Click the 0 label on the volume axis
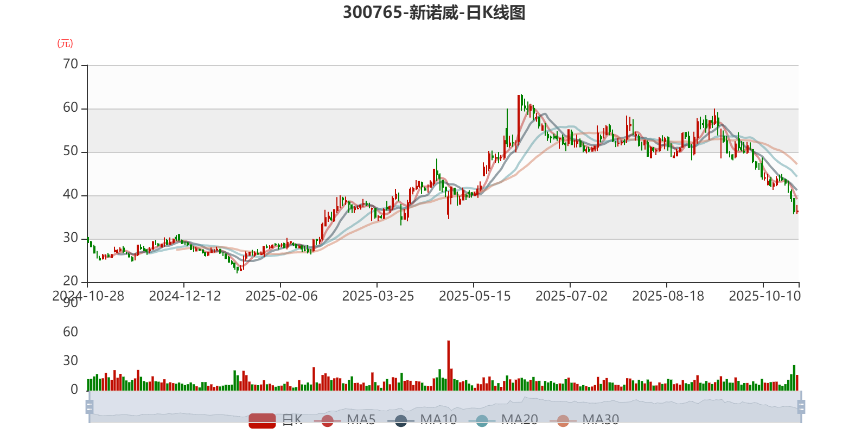Screen dimensions: 868x434 point(74,390)
